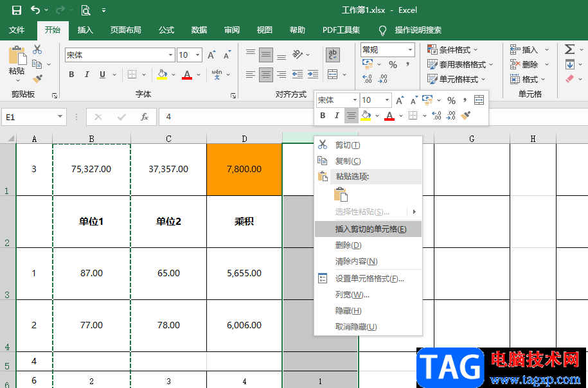This screenshot has width=588, height=388.
Task: Click the paste option icon in context menu
Action: click(341, 194)
